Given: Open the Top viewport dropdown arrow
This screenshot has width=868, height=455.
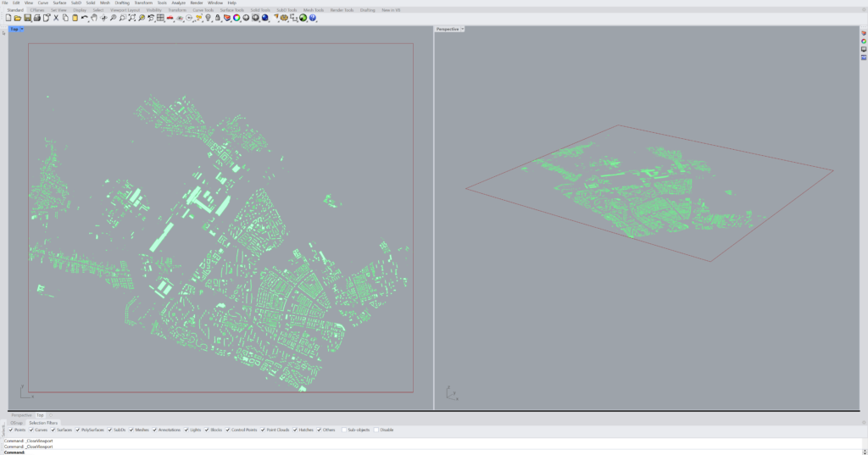Looking at the screenshot, I should (x=22, y=29).
